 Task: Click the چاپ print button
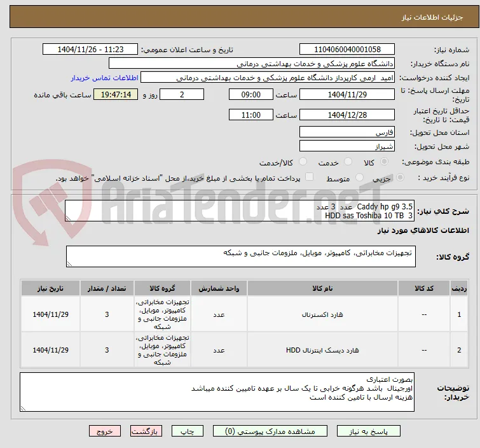click(x=188, y=431)
